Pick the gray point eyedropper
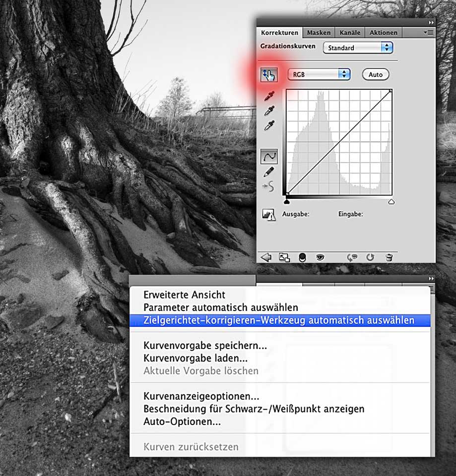The image size is (456, 476). [269, 111]
